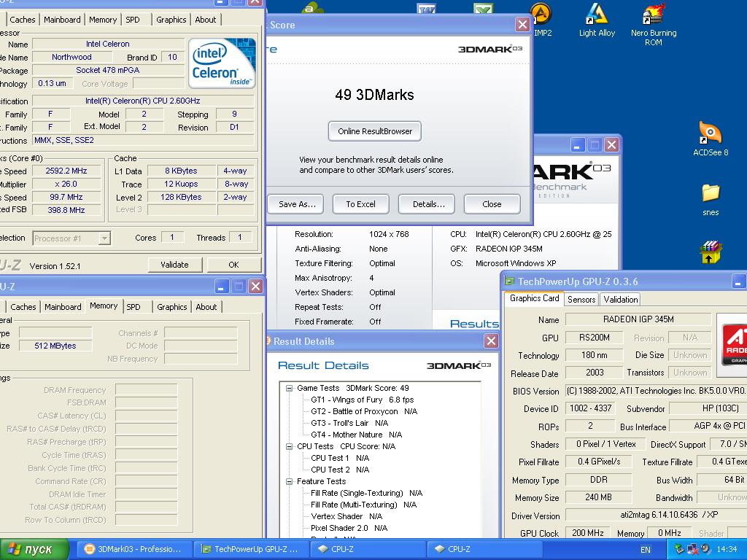Switch to TechPowerUp GPU-Z taskbar item
The height and width of the screenshot is (560, 747).
tap(250, 549)
